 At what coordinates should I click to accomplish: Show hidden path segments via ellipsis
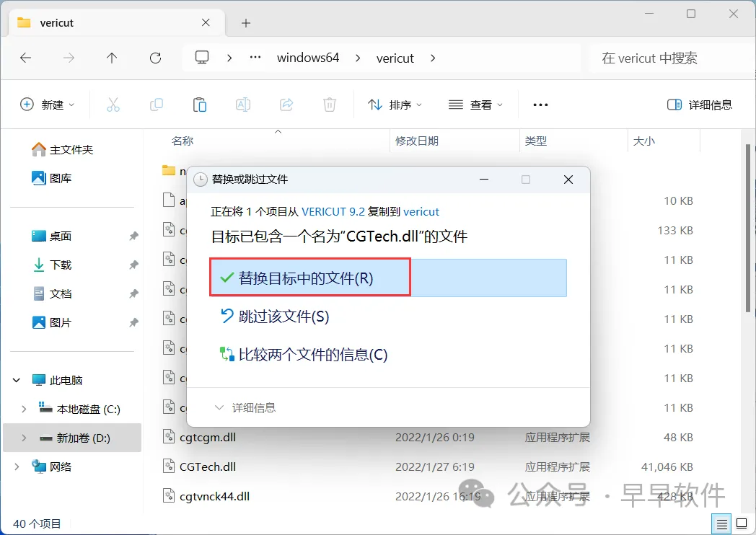(x=255, y=58)
